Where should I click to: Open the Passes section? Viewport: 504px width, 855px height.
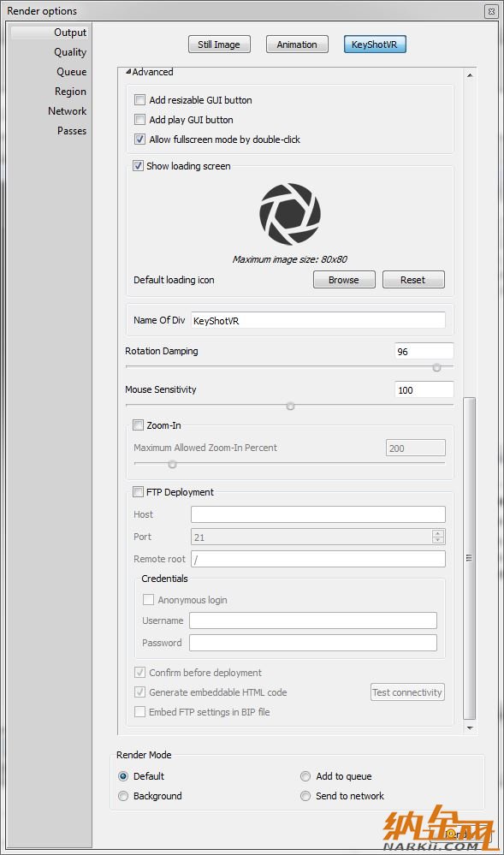72,131
